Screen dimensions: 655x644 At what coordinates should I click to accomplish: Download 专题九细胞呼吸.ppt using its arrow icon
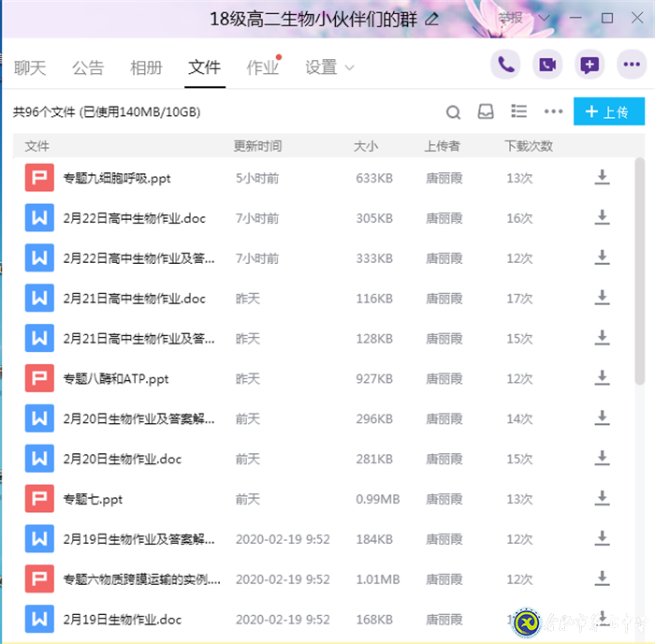point(602,178)
